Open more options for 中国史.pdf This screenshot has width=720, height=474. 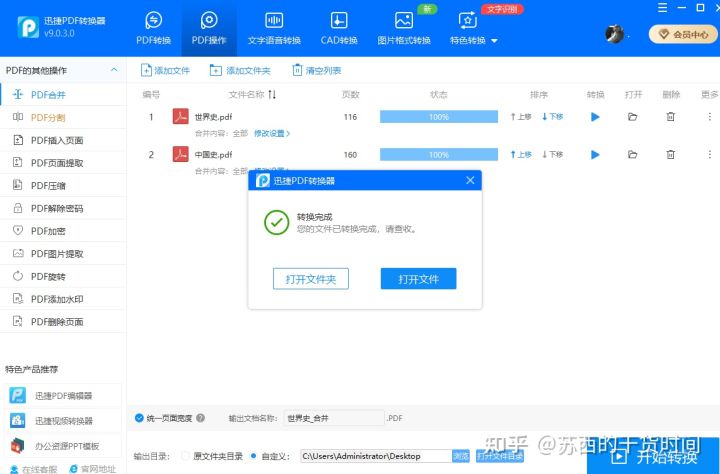[x=709, y=154]
